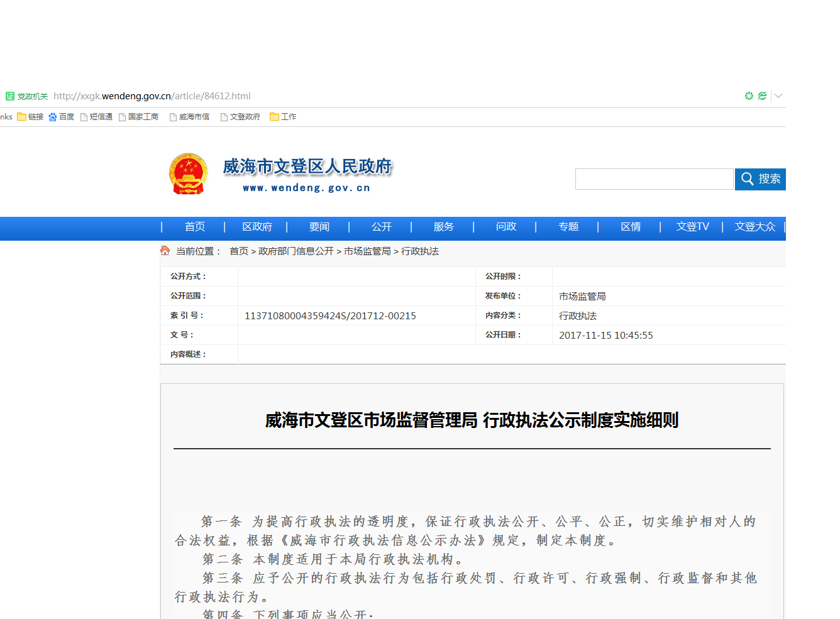Open the 区政府 navigation menu item
The height and width of the screenshot is (619, 840).
257,227
